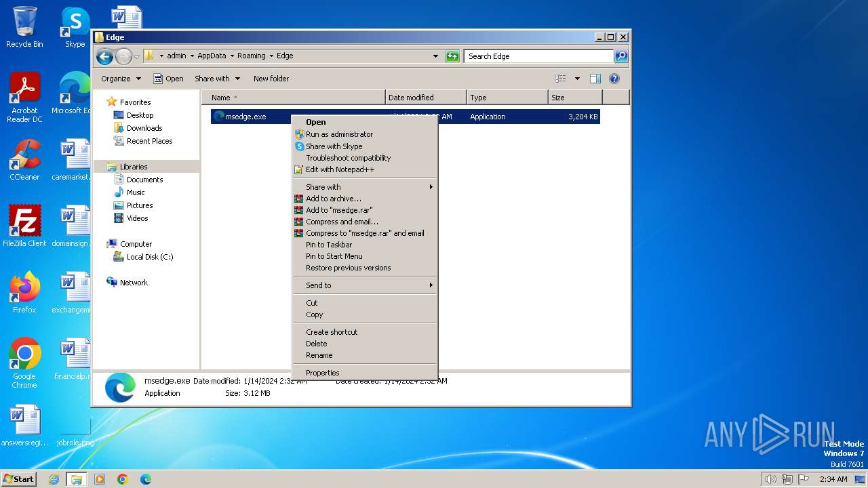Open answersregi Word document on desktop

pos(24,426)
